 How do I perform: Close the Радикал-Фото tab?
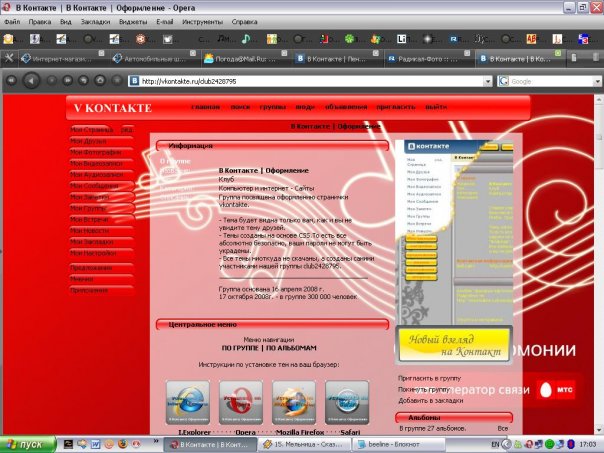point(467,53)
